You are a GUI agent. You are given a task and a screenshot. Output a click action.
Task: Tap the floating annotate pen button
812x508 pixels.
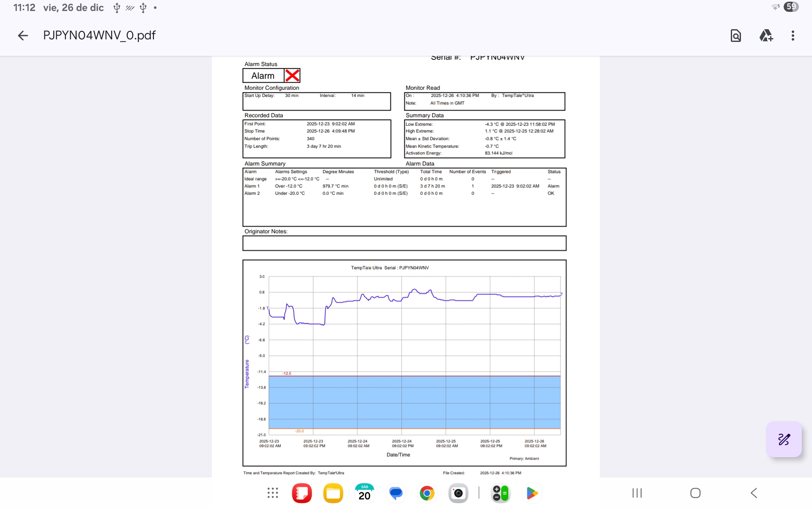point(784,439)
